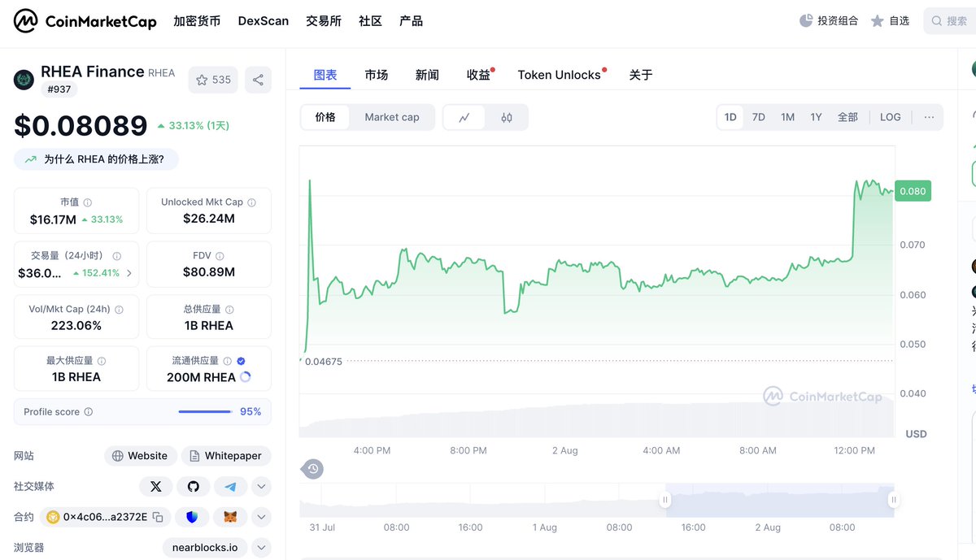Click the total supply info icon

point(229,310)
